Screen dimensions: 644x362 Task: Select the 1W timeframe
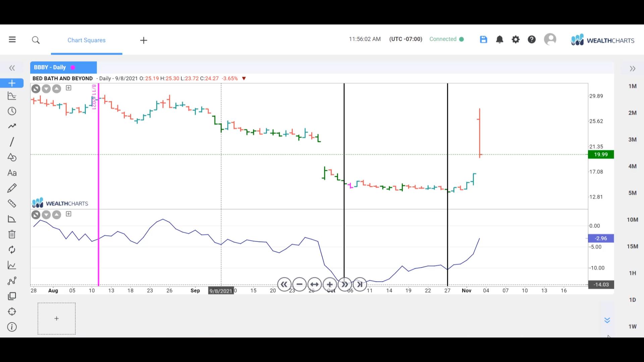click(x=632, y=326)
